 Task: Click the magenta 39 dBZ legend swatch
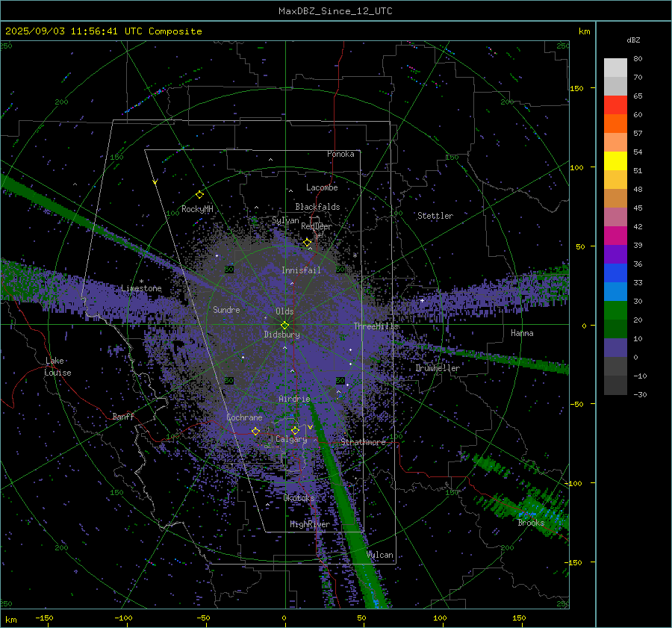(x=615, y=236)
